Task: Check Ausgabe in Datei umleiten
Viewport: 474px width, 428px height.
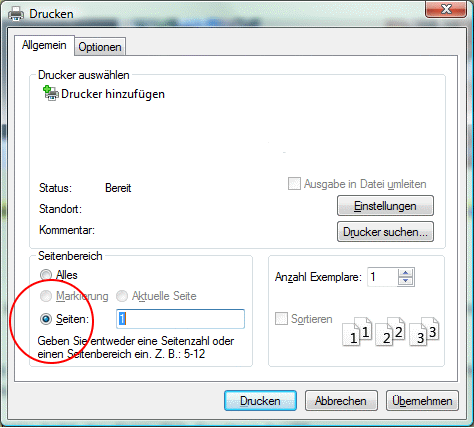Action: pyautogui.click(x=294, y=184)
